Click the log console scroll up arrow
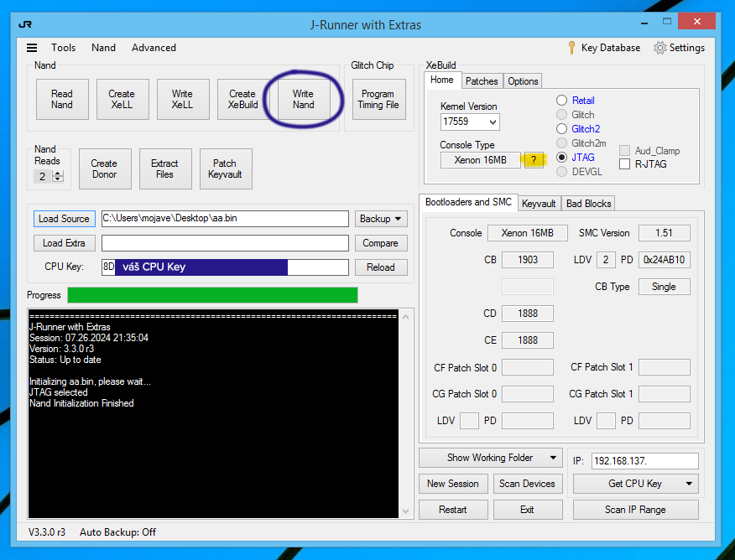The height and width of the screenshot is (560, 735). 406,318
